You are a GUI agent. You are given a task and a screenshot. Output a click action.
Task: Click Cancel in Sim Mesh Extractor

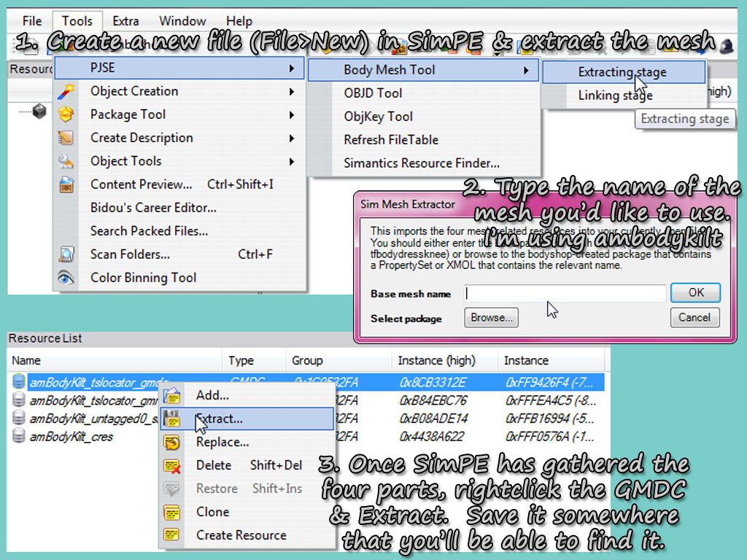click(x=694, y=318)
